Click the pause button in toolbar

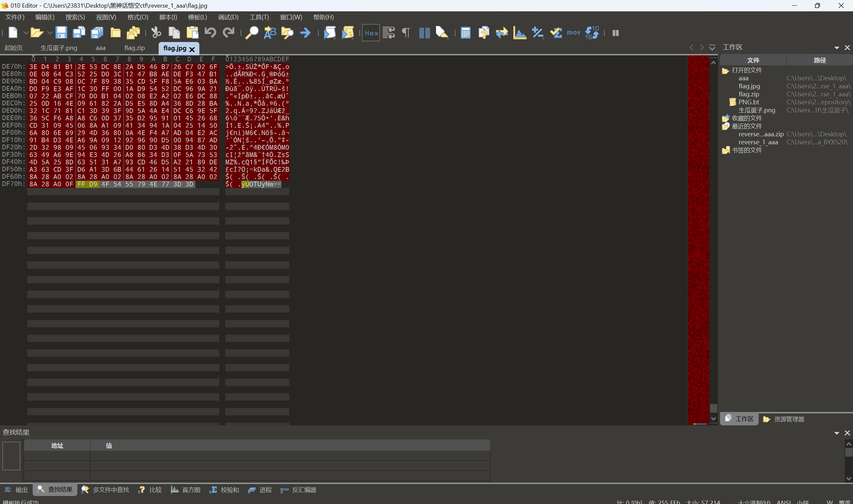coord(615,33)
